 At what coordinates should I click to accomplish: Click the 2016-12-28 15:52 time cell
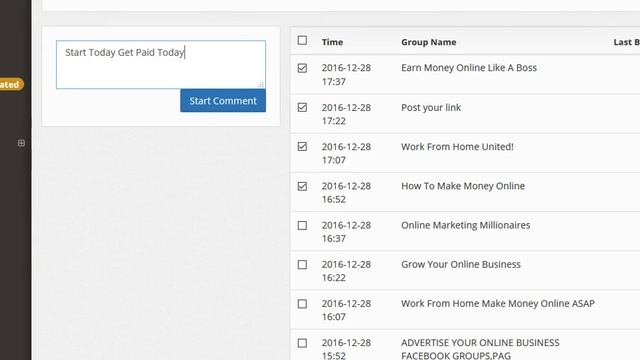click(346, 349)
